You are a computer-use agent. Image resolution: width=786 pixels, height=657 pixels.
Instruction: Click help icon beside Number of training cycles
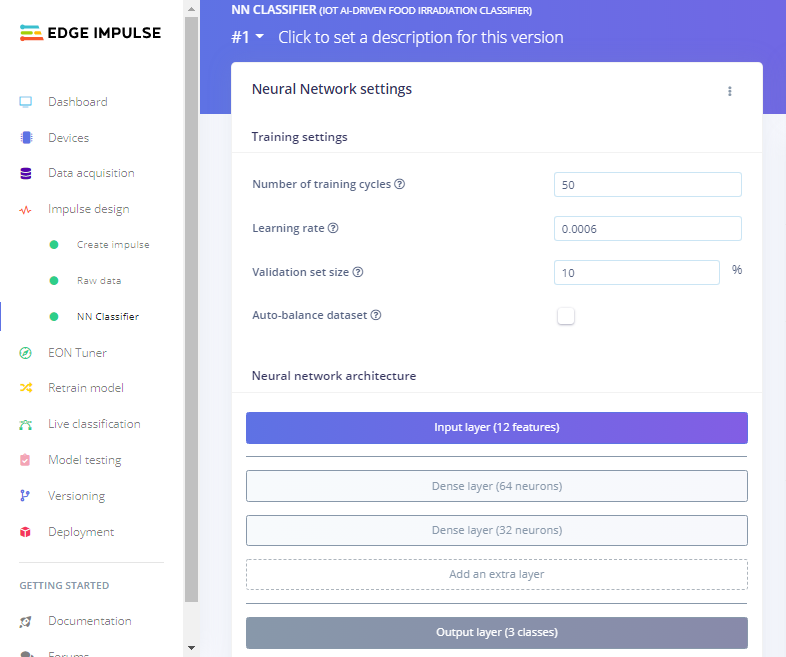tap(400, 185)
